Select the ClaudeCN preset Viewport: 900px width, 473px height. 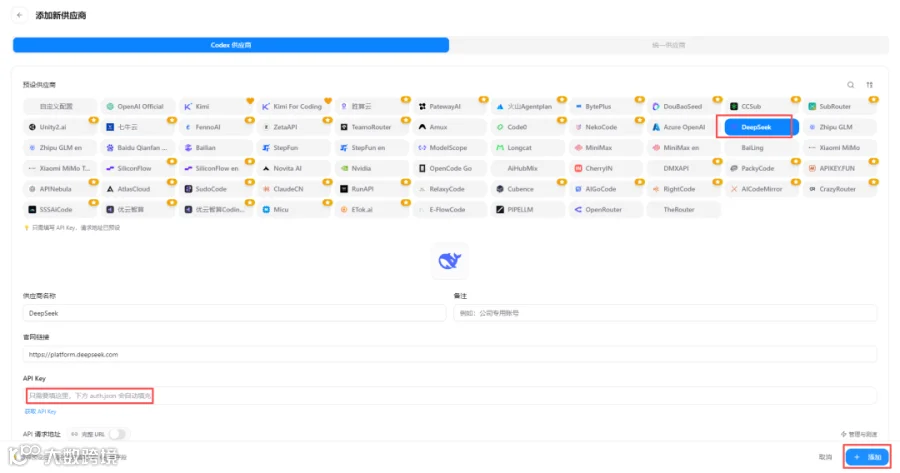point(294,189)
